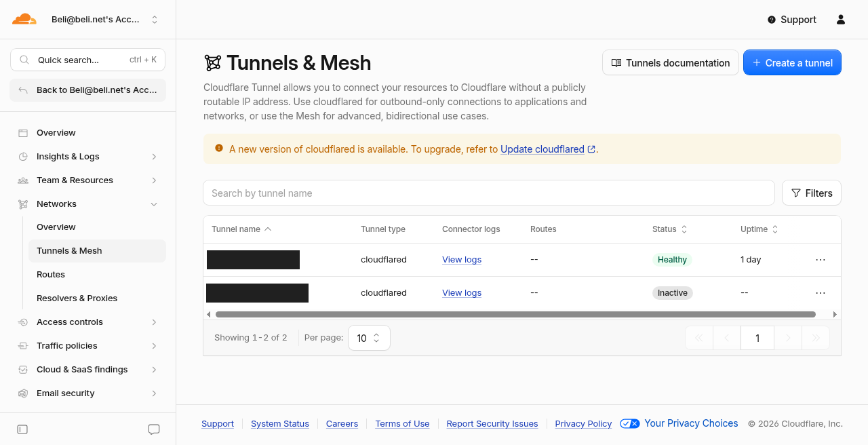Viewport: 868px width, 445px height.
Task: Open Privacy Policy link
Action: pos(583,424)
